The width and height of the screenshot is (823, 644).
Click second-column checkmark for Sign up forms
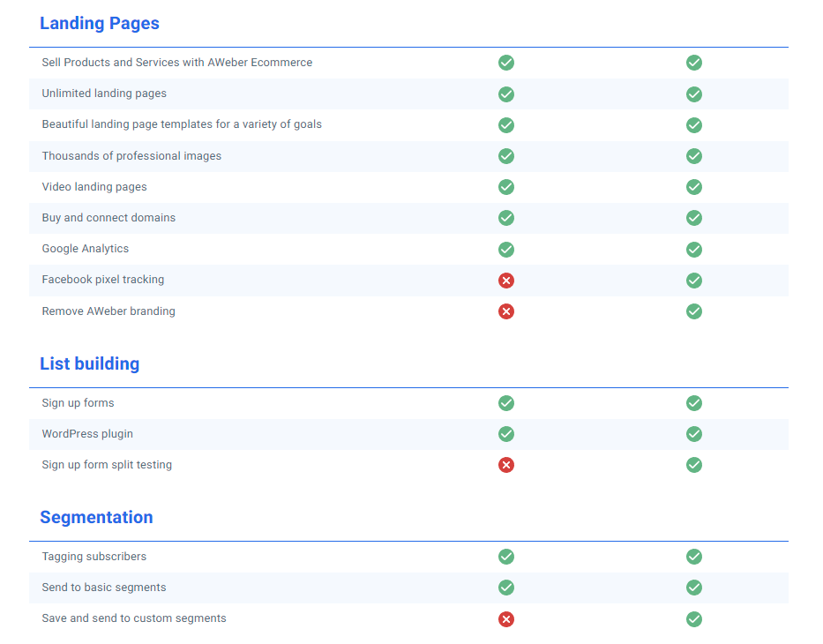(x=694, y=404)
